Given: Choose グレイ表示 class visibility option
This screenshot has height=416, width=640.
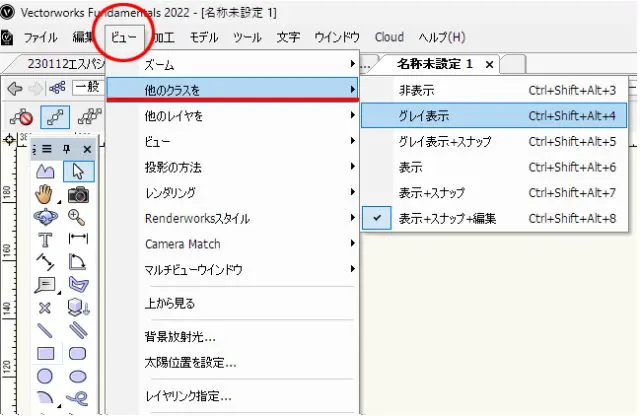Looking at the screenshot, I should click(421, 116).
